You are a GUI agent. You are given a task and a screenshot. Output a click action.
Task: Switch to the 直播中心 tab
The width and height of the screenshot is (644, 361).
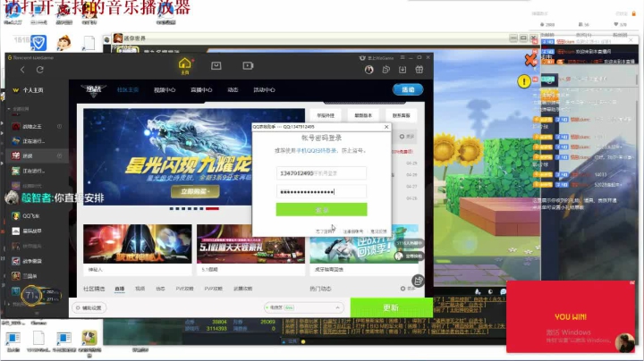click(201, 90)
